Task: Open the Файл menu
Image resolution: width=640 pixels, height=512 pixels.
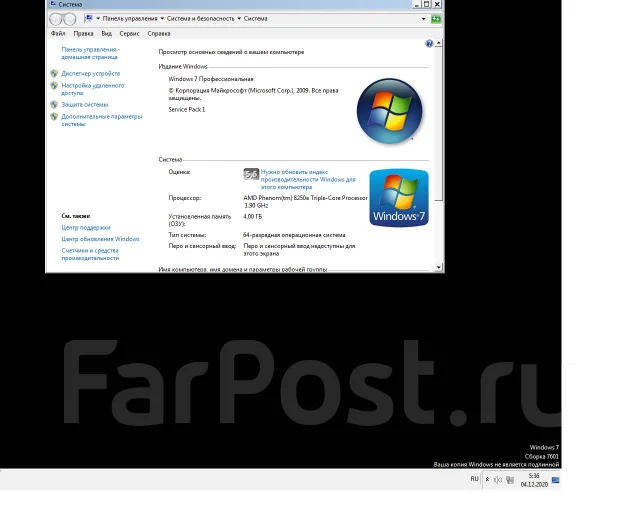Action: coord(58,33)
